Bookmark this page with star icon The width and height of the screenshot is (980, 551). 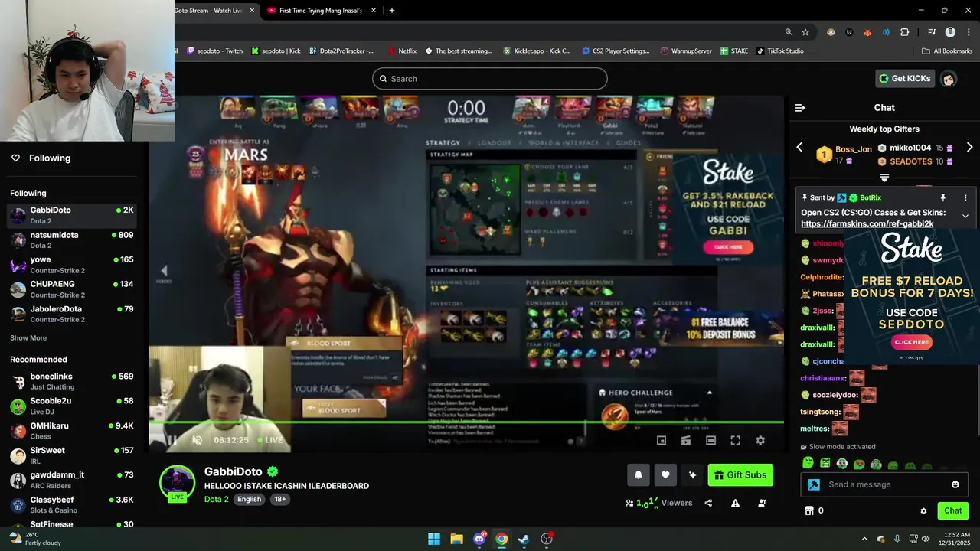click(805, 32)
